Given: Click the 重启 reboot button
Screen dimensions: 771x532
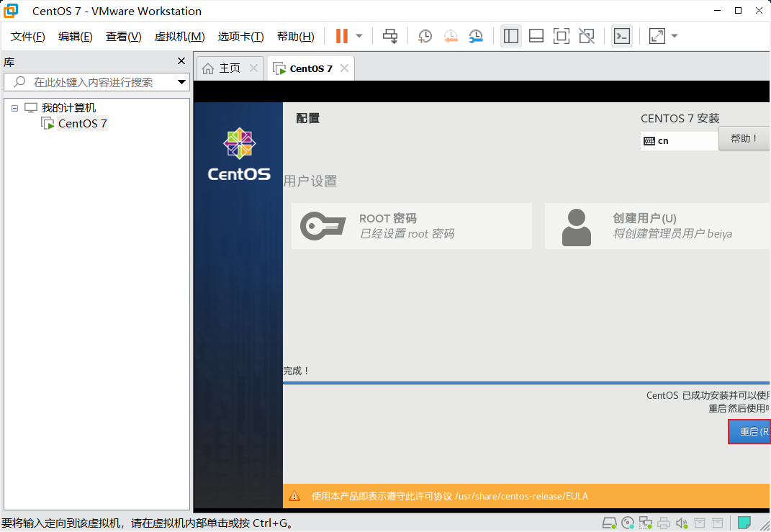Looking at the screenshot, I should tap(749, 431).
